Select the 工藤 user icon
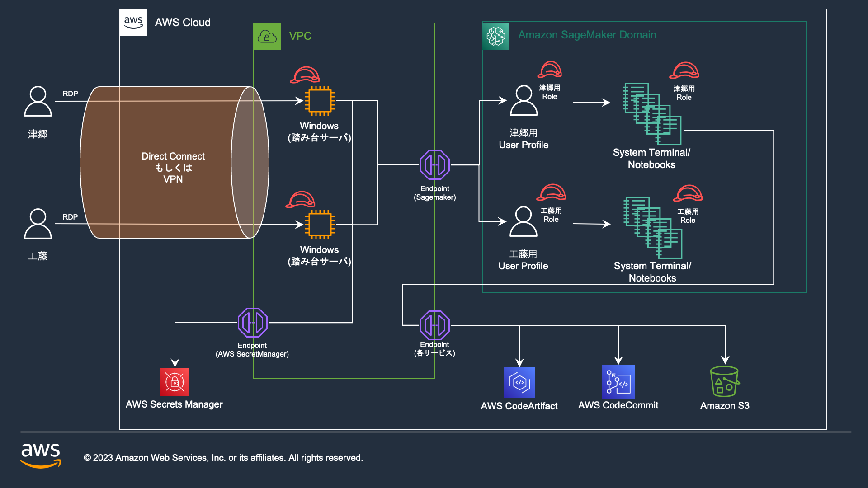This screenshot has width=868, height=488. [x=38, y=224]
